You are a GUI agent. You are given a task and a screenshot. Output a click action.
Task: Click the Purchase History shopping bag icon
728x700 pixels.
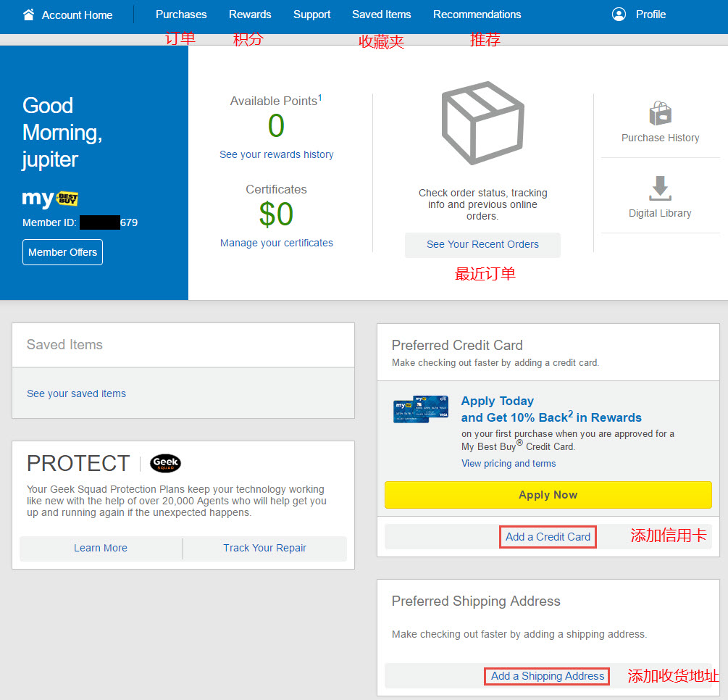click(660, 113)
